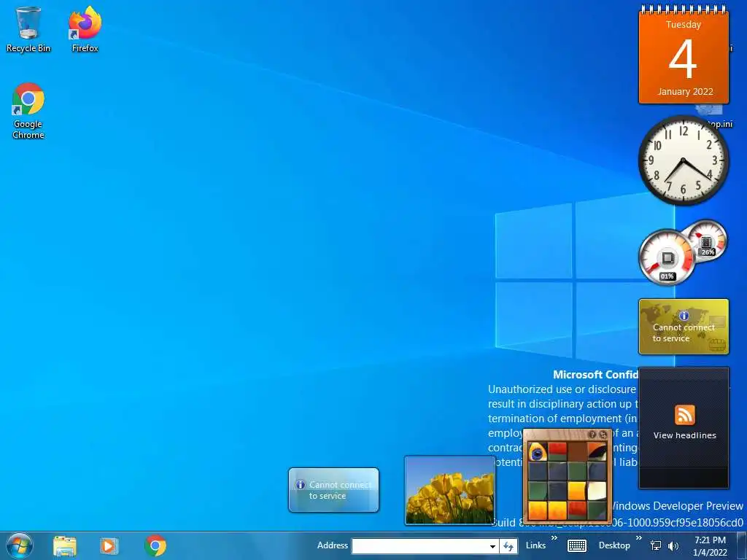Click the RSS feed orange icon
This screenshot has width=747, height=560.
684,415
